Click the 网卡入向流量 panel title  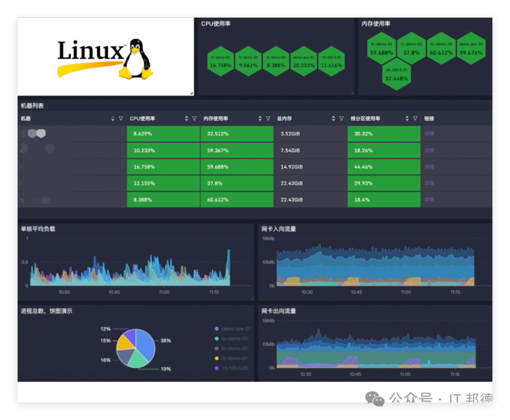279,229
